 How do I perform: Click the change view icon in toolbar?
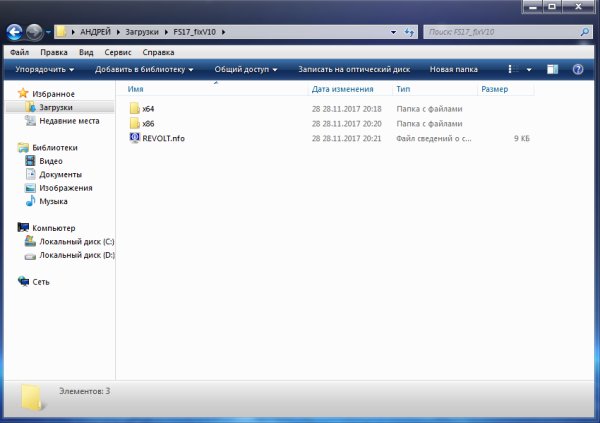pos(512,70)
